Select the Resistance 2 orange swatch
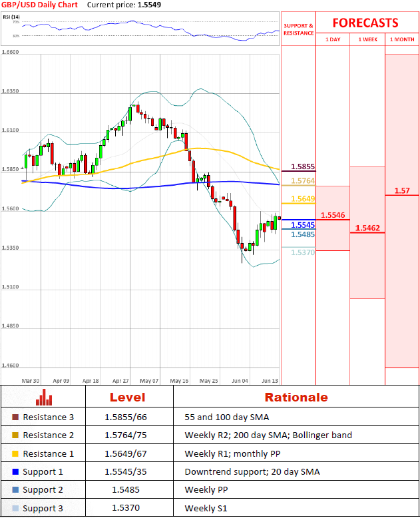The image size is (420, 518). coord(15,435)
